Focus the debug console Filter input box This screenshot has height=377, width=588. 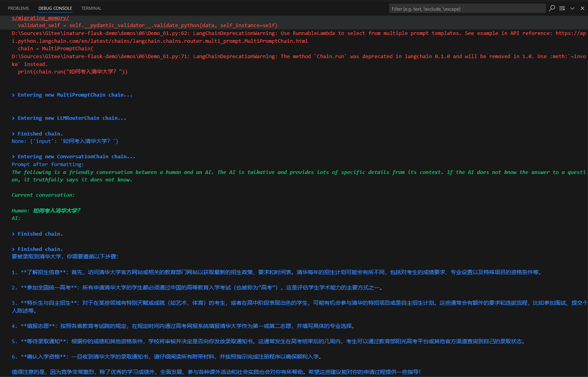[x=466, y=9]
